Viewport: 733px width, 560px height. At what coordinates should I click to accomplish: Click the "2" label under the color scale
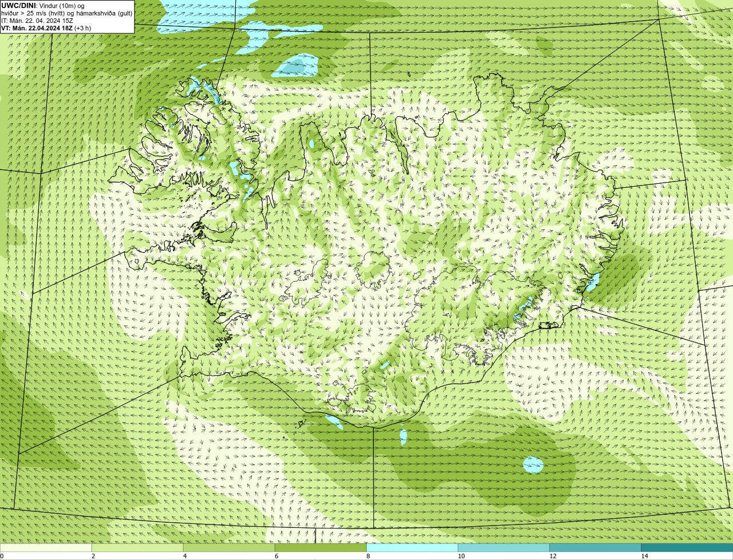pos(93,556)
